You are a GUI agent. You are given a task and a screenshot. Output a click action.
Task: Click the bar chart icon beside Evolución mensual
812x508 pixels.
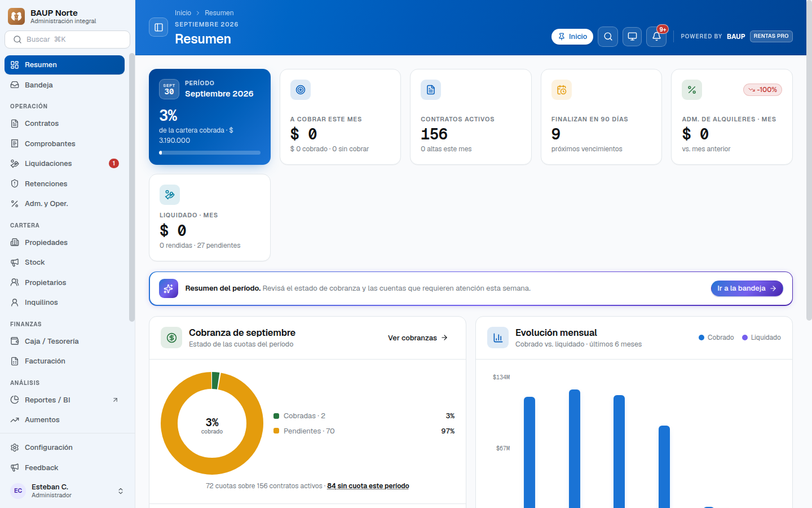(x=498, y=338)
